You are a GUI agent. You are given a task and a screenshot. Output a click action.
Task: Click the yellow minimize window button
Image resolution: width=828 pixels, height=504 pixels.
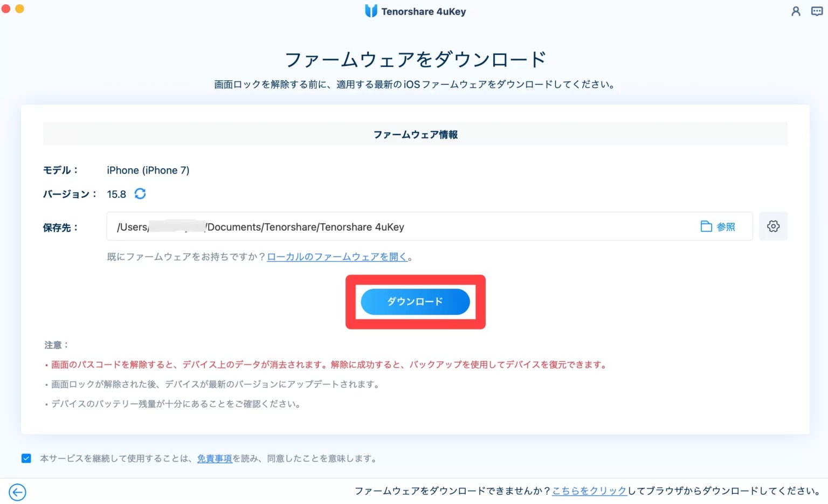pos(20,9)
